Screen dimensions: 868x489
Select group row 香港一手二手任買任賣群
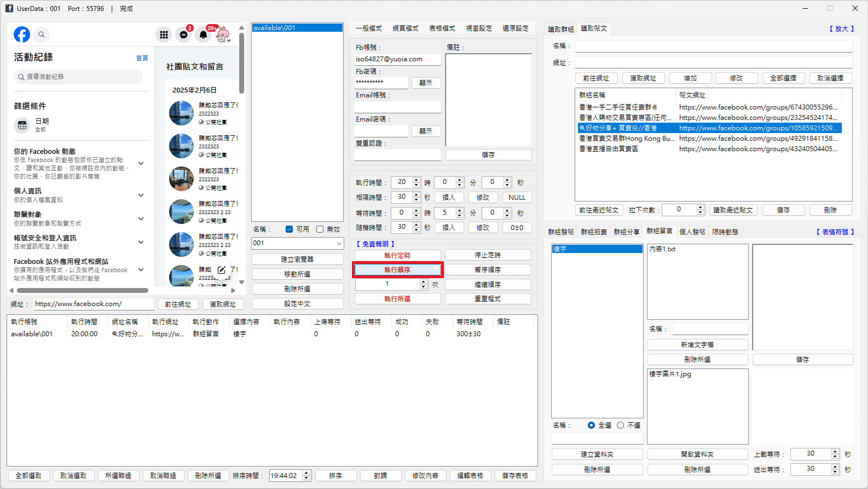(x=709, y=107)
